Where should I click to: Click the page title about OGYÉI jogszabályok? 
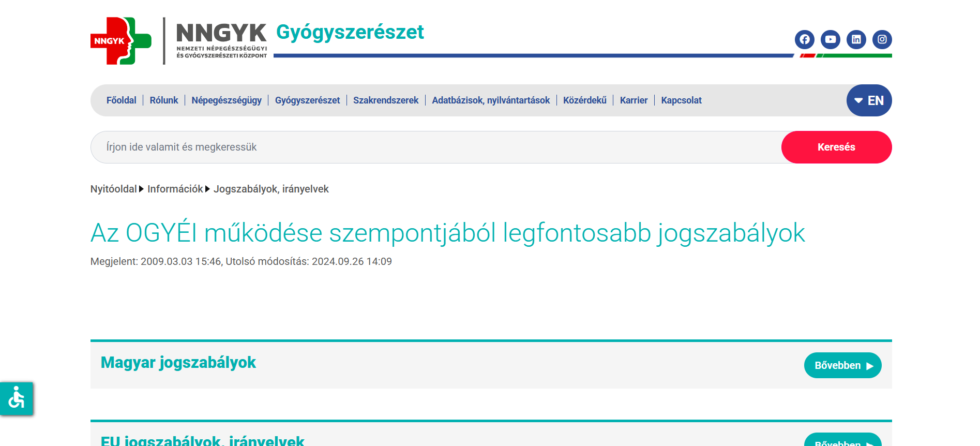coord(448,233)
